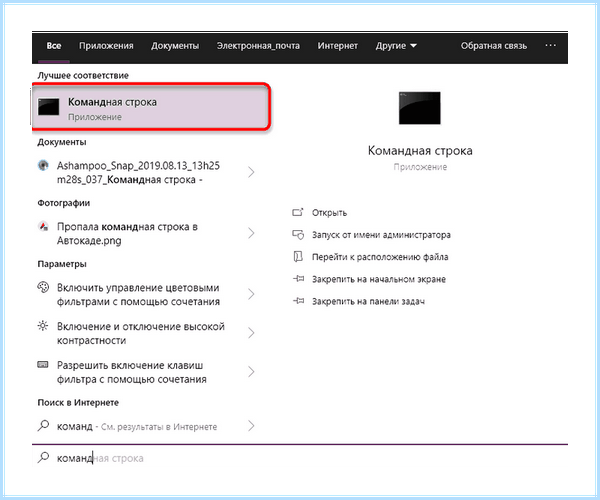The width and height of the screenshot is (600, 500).
Task: Switch to the Интернет tab
Action: (338, 46)
